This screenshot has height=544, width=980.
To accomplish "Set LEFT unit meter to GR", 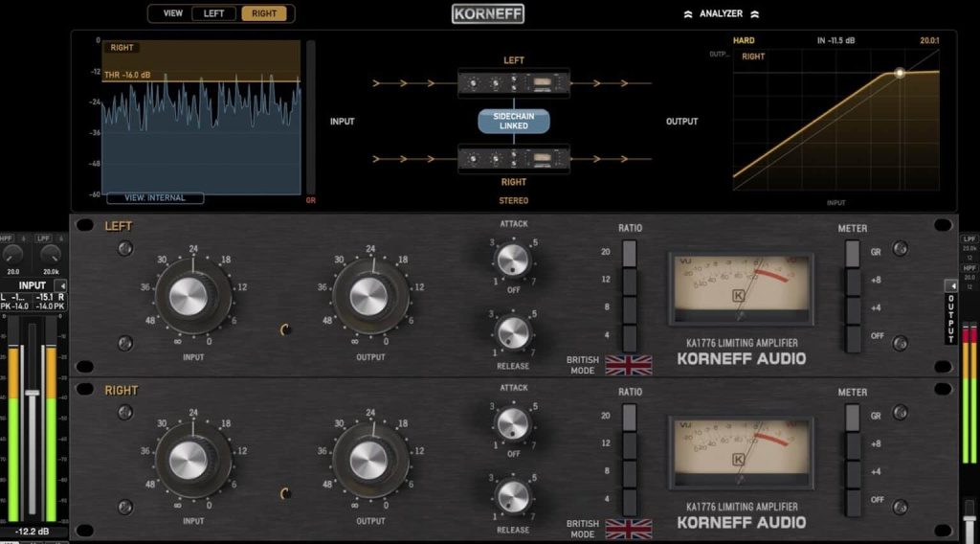I will coord(853,253).
